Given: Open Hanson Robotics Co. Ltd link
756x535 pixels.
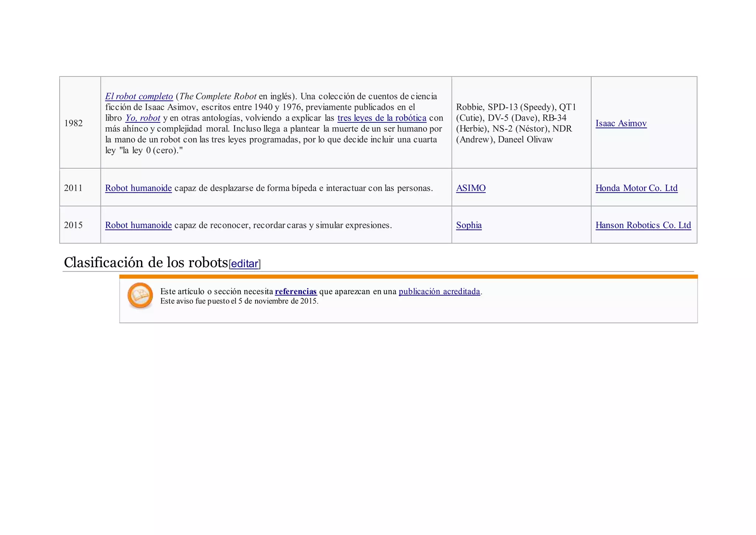Looking at the screenshot, I should pyautogui.click(x=643, y=225).
